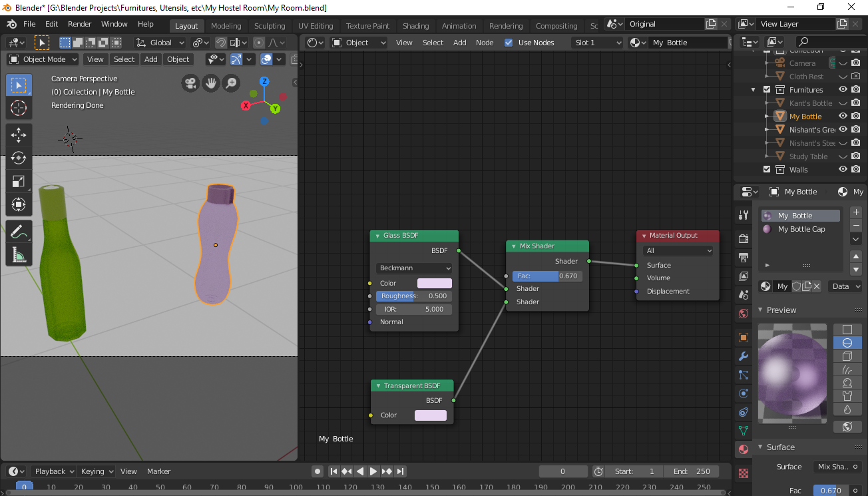Click the Transparent BSDF color swatch
868x496 pixels.
pyautogui.click(x=431, y=415)
